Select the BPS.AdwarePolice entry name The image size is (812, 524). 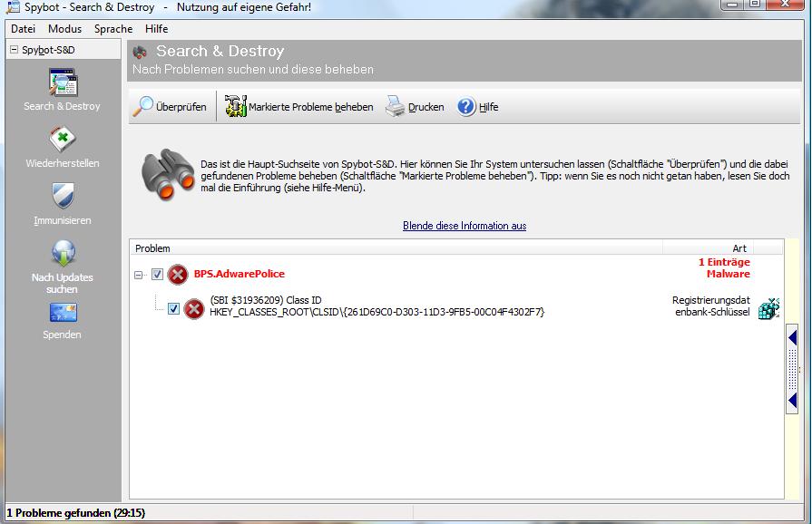point(240,274)
